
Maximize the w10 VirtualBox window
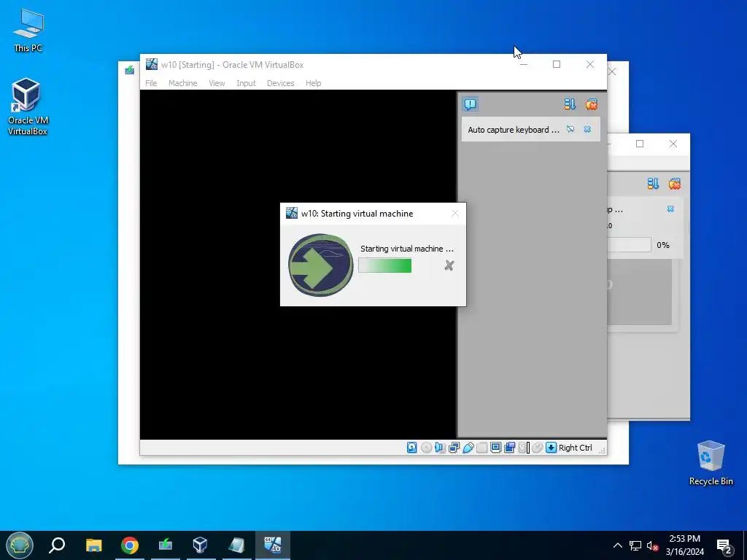557,64
